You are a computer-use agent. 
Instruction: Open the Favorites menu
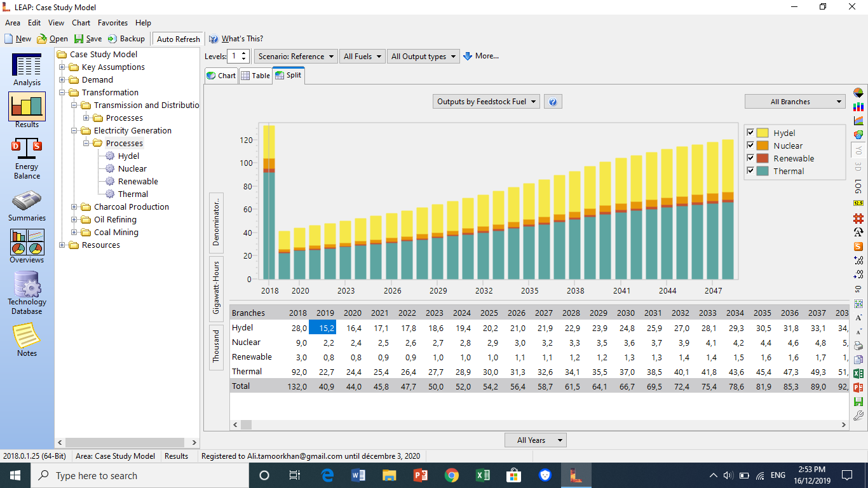[112, 23]
